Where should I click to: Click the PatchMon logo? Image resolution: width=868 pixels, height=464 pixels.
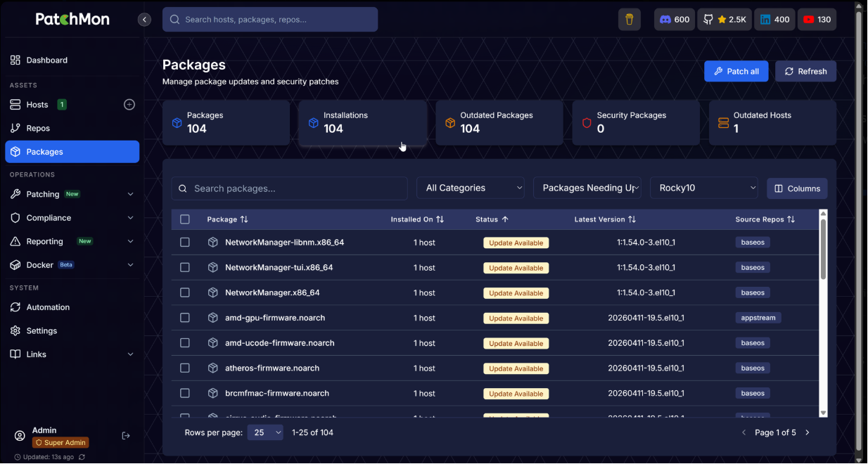72,19
